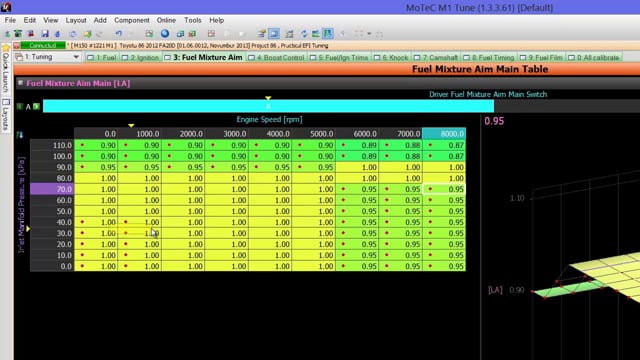Click the red icon left of Connected status
The image size is (640, 360).
coord(17,45)
